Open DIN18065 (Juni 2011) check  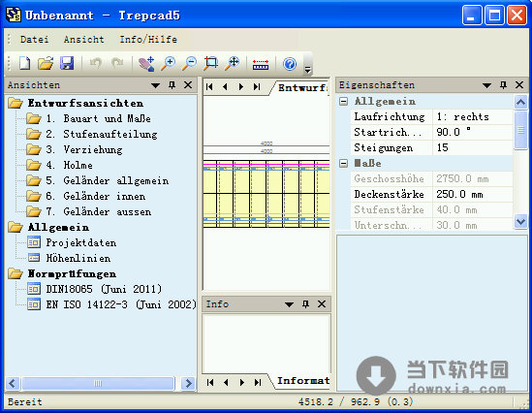point(104,289)
